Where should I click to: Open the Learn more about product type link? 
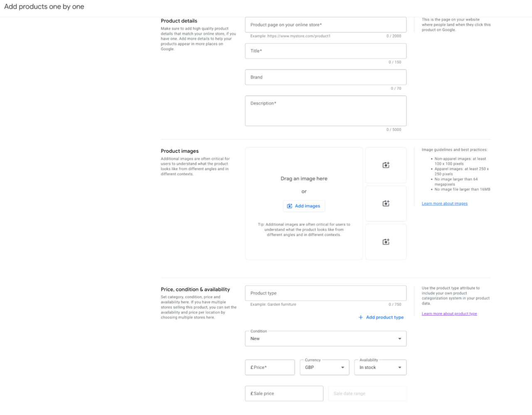tap(449, 314)
